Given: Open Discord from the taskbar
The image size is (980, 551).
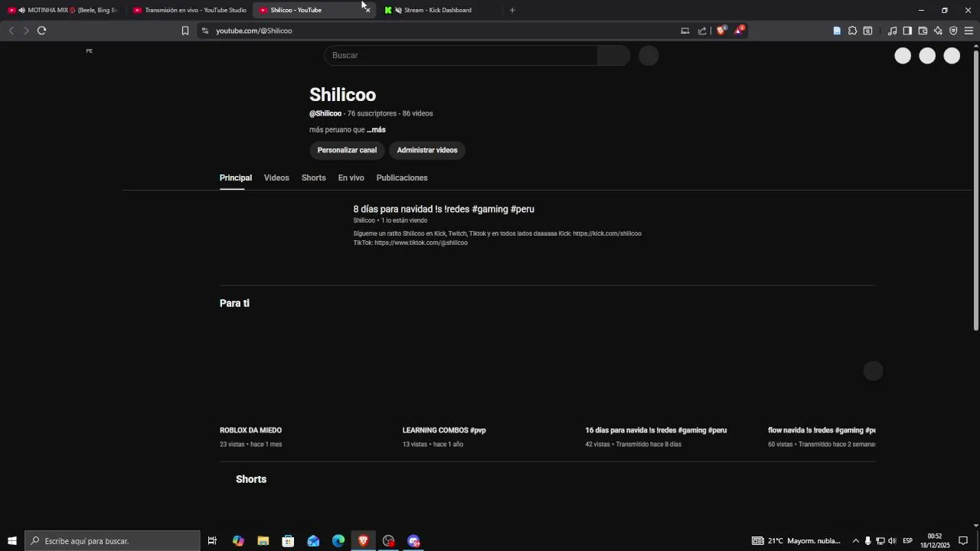Looking at the screenshot, I should pyautogui.click(x=414, y=541).
